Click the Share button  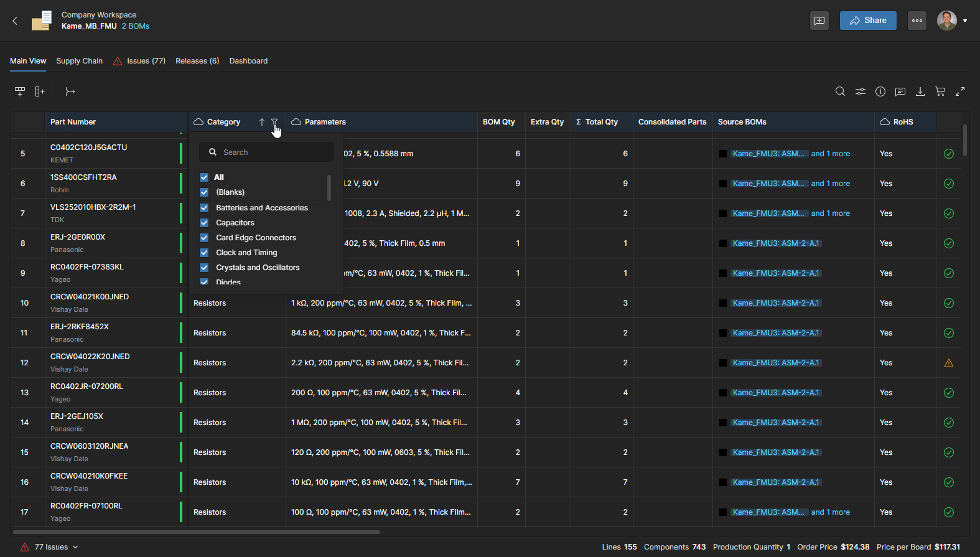pyautogui.click(x=868, y=21)
